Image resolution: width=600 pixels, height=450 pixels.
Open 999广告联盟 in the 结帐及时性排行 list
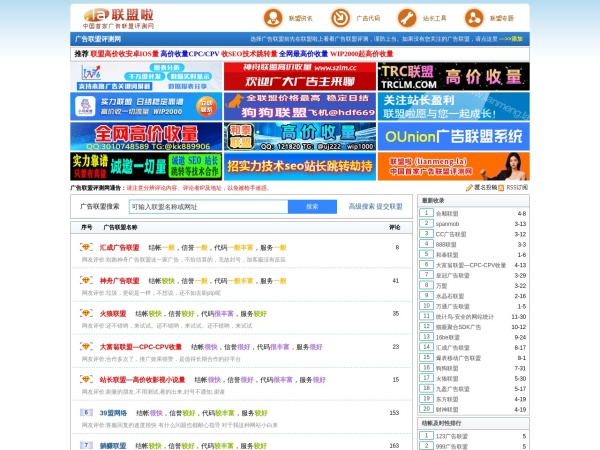[452, 447]
